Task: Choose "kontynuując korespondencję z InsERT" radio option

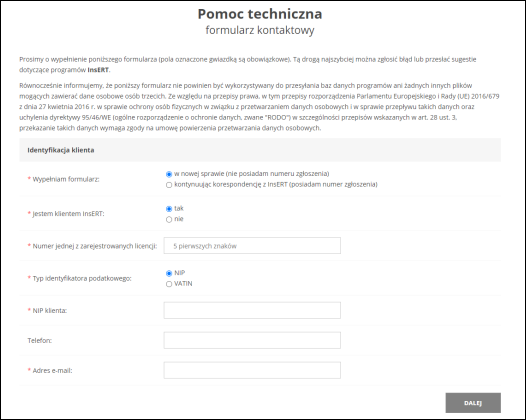Action: pos(169,185)
